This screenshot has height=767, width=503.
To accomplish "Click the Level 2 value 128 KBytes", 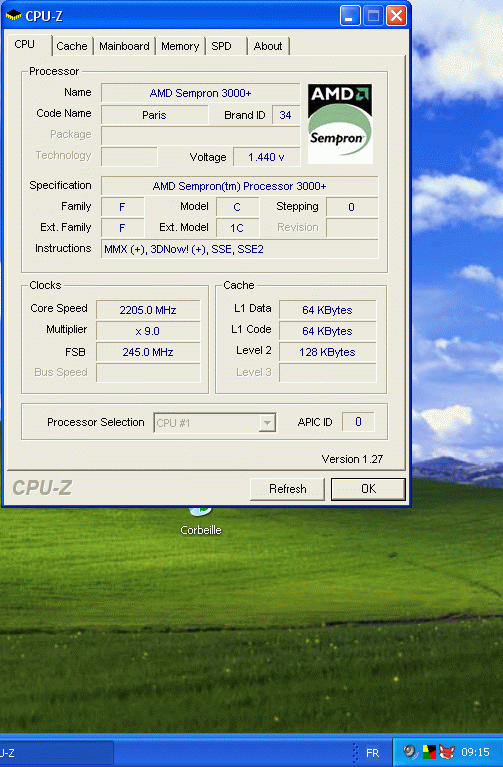I will tap(328, 352).
